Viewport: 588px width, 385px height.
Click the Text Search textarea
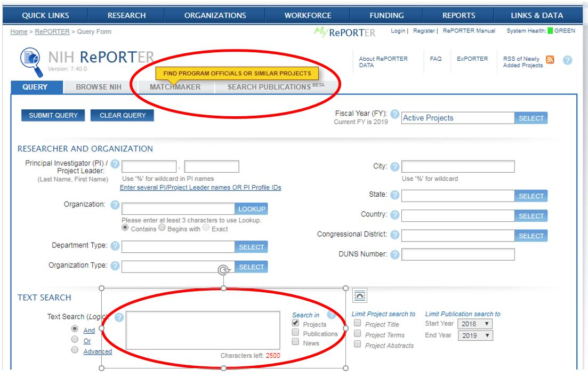coord(203,330)
